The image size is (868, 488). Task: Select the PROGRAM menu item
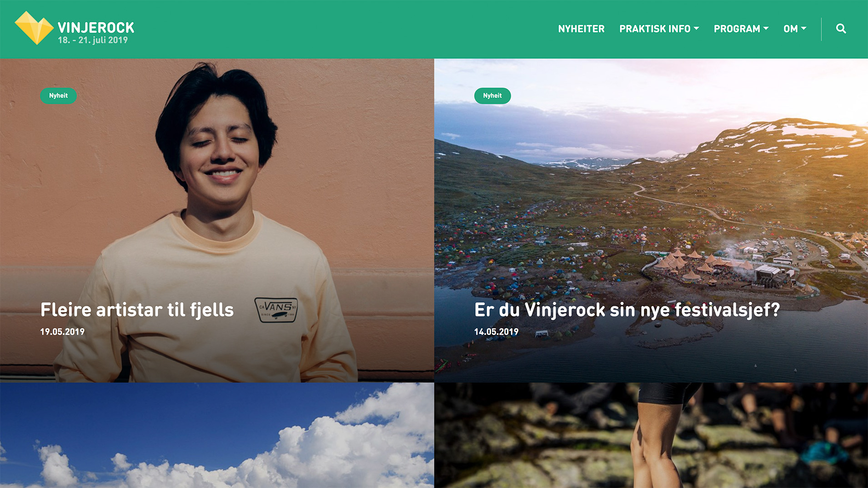(x=737, y=29)
